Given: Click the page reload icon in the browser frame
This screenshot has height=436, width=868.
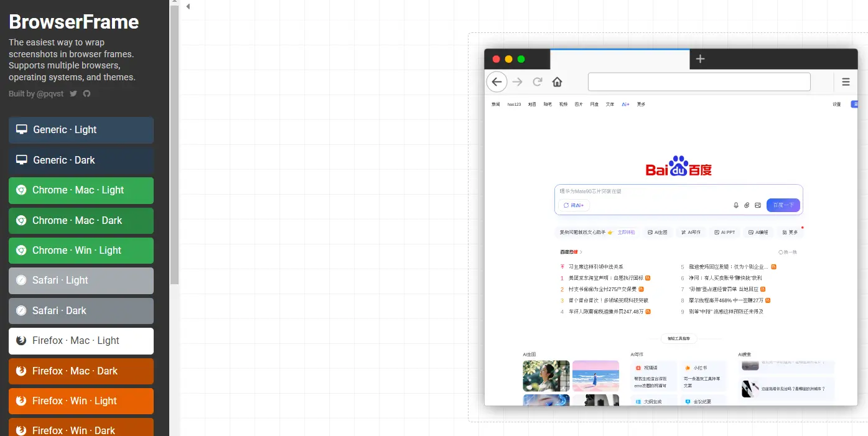Looking at the screenshot, I should point(537,81).
